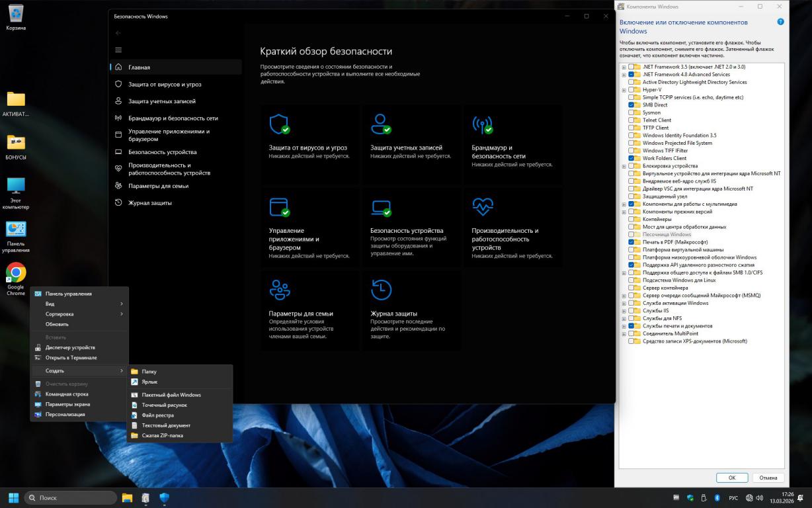Screen dimensions: 812x508
Task: Choose Диспетчер устройств in the context menu
Action: (70, 347)
